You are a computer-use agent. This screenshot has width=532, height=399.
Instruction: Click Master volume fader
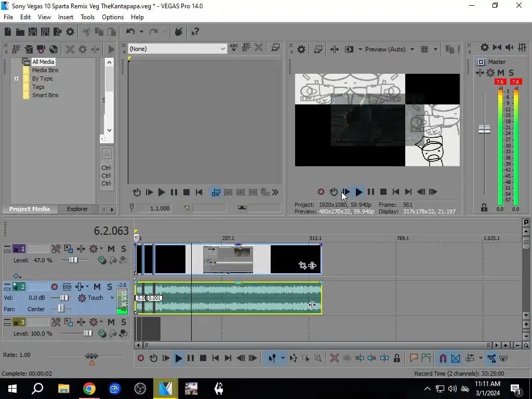pyautogui.click(x=485, y=129)
